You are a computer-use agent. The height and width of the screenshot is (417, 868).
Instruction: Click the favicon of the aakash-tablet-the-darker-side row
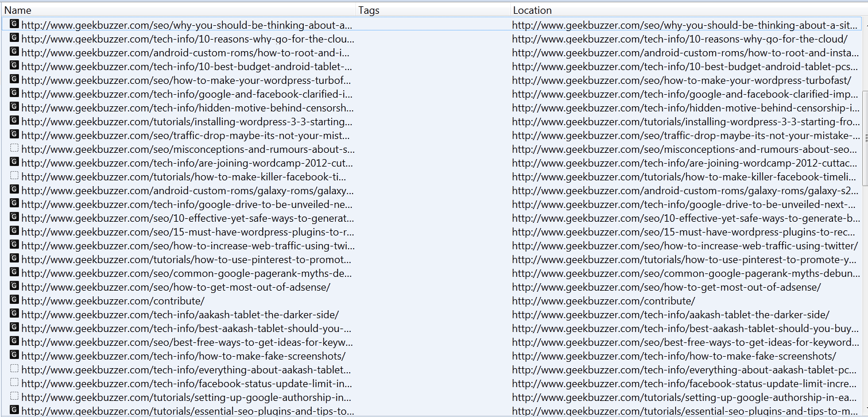coord(14,314)
